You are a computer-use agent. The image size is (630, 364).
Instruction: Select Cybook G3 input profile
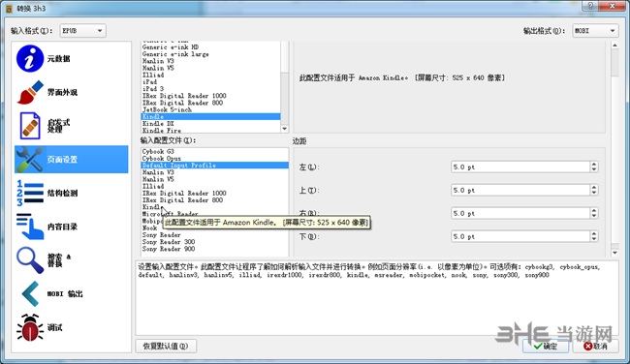[214, 151]
